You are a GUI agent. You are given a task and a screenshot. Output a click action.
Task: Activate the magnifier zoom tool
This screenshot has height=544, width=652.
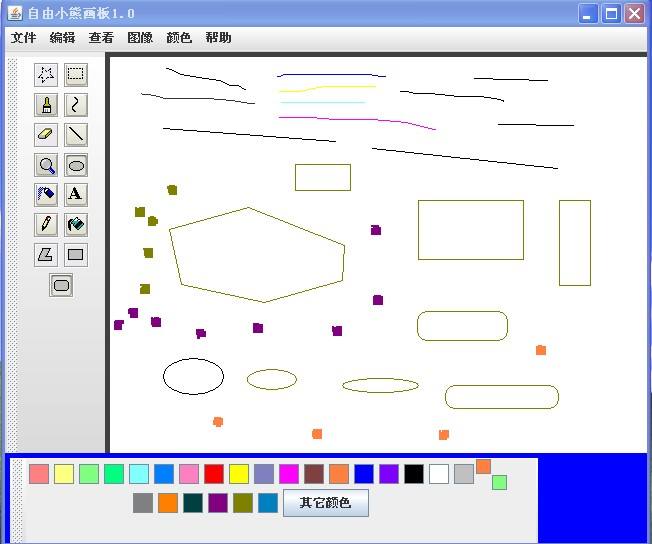coord(46,165)
